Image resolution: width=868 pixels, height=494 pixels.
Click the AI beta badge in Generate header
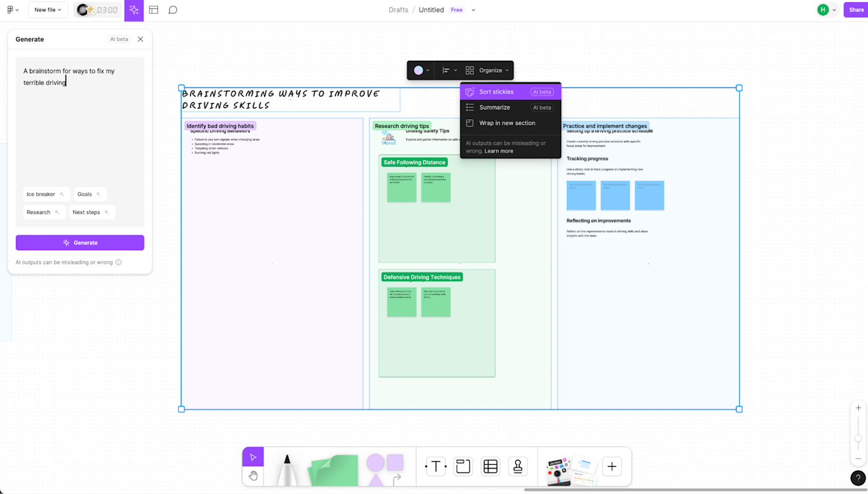coord(119,39)
